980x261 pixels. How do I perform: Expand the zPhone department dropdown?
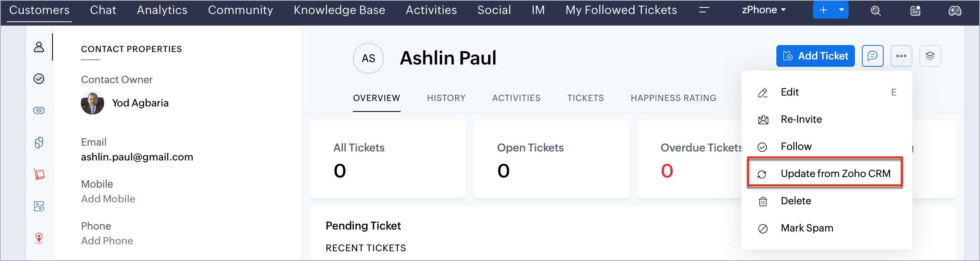pyautogui.click(x=764, y=10)
